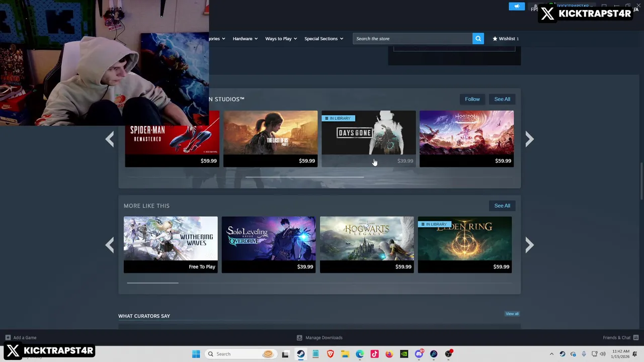This screenshot has height=362, width=644.
Task: Open the Hogwarts Legacy game card
Action: point(367,245)
